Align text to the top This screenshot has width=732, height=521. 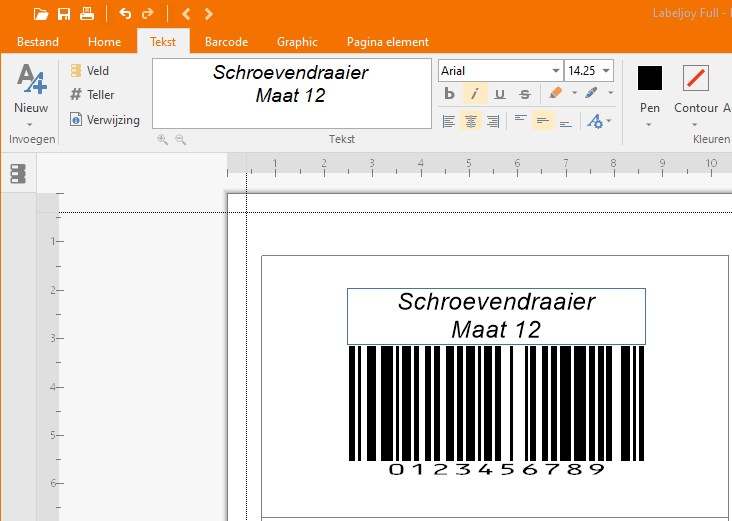tap(521, 119)
